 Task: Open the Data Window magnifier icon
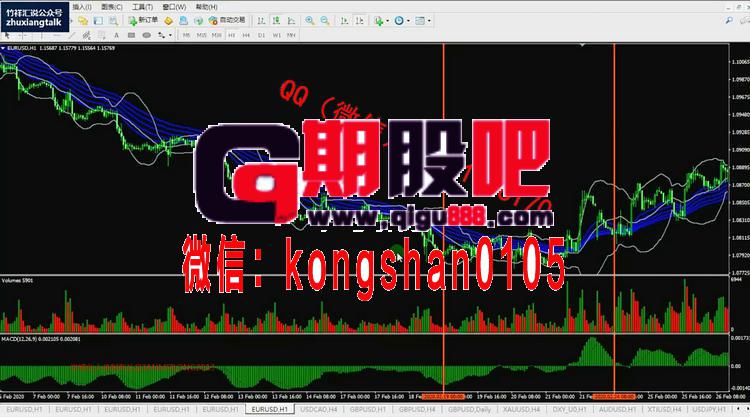point(113,21)
